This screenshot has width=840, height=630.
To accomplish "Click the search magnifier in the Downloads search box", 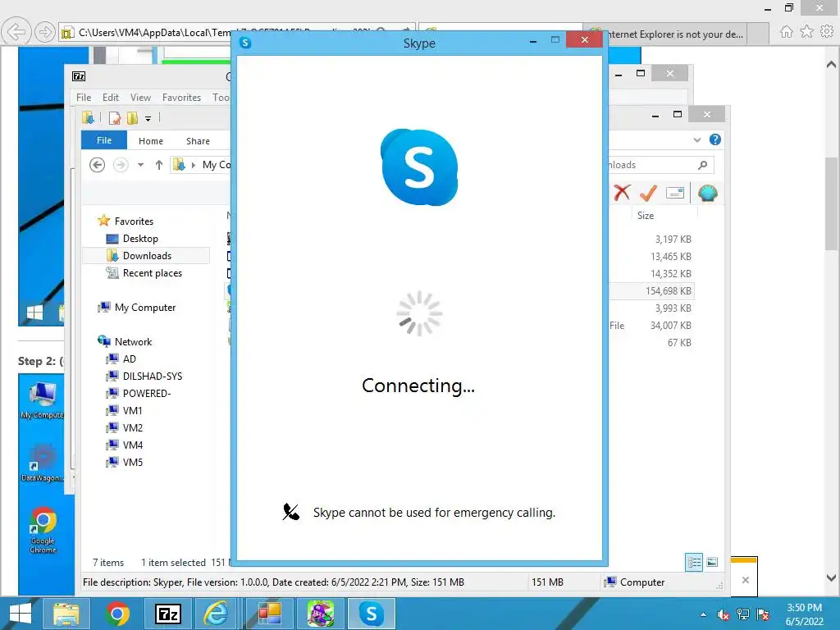I will [x=703, y=165].
